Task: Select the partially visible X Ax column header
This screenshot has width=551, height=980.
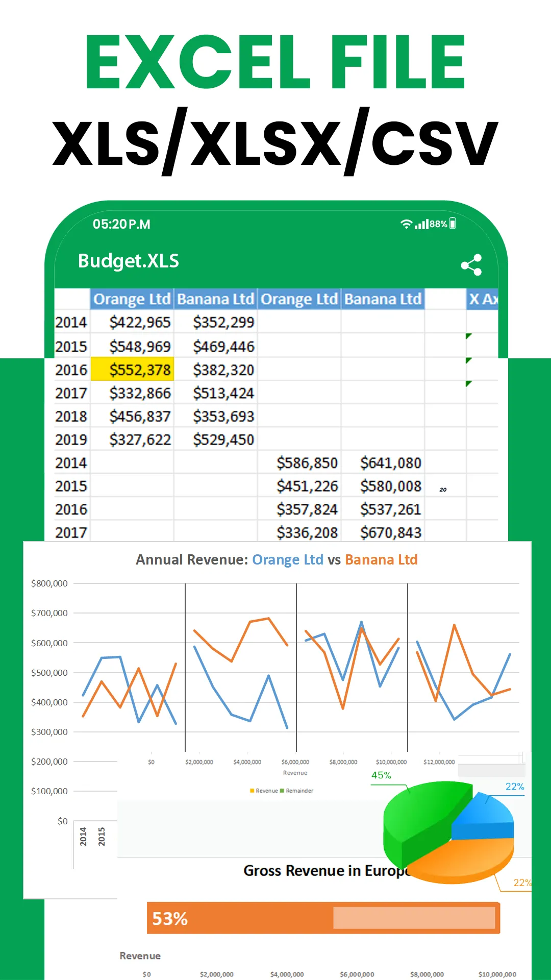Action: pyautogui.click(x=482, y=299)
